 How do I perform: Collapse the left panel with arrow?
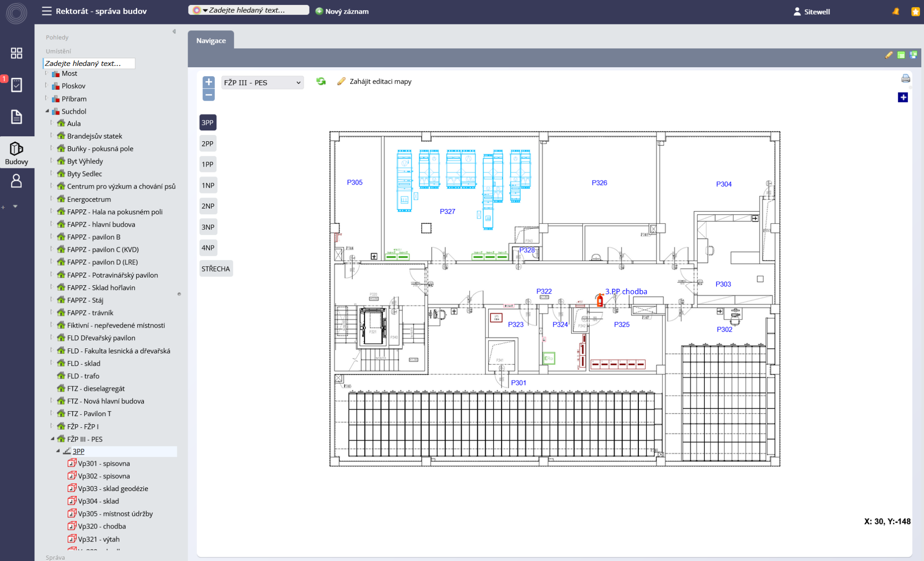[x=174, y=32]
